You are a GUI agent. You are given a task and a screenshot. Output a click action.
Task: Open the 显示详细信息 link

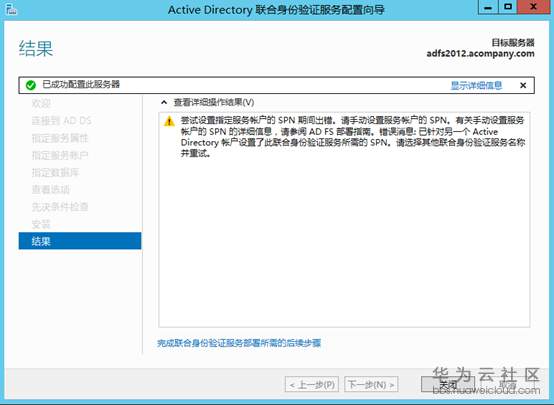click(476, 85)
